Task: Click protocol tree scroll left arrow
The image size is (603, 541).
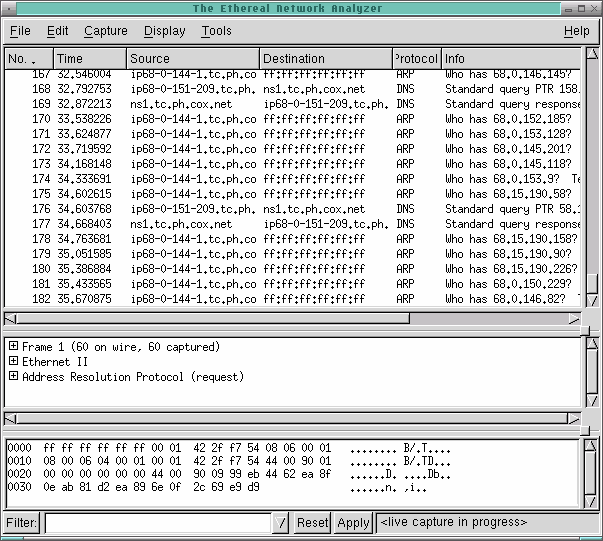Action: [x=10, y=418]
